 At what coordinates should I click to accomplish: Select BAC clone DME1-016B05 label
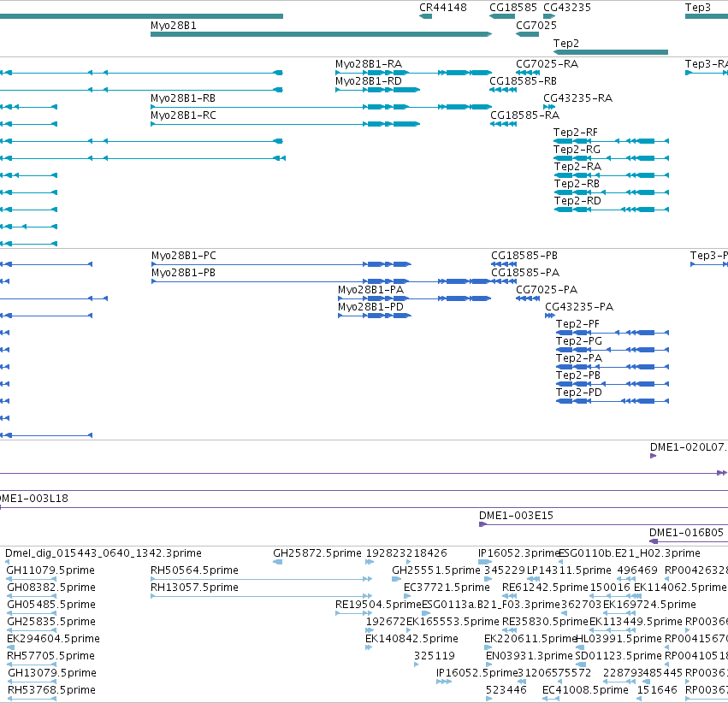pyautogui.click(x=686, y=533)
